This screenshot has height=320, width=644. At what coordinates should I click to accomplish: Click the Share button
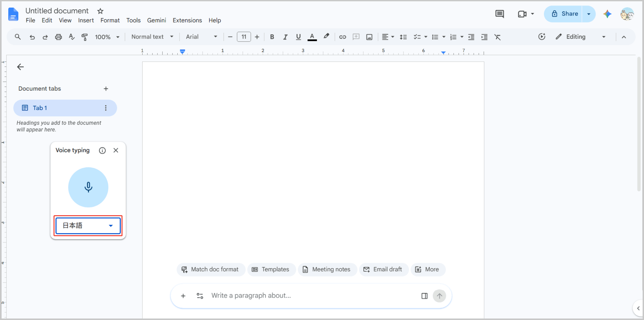click(x=563, y=14)
